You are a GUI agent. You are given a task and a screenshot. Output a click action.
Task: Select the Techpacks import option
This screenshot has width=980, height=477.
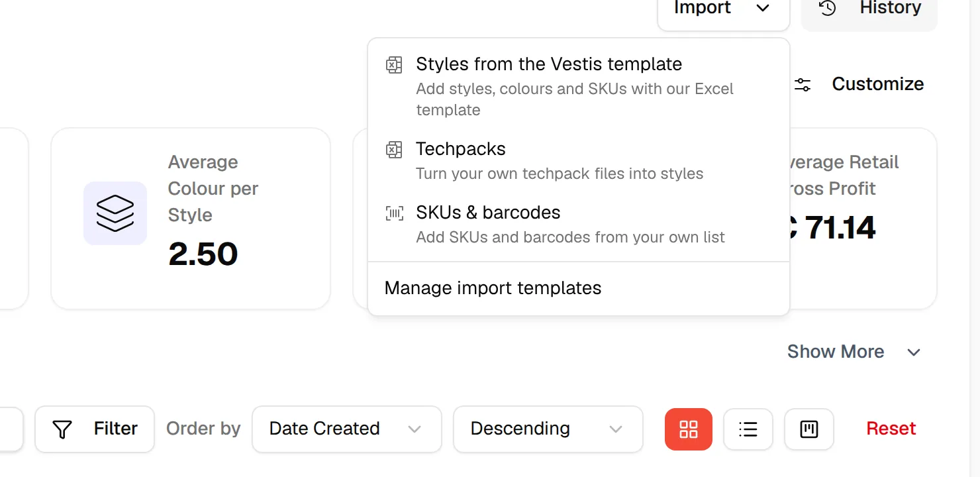578,161
